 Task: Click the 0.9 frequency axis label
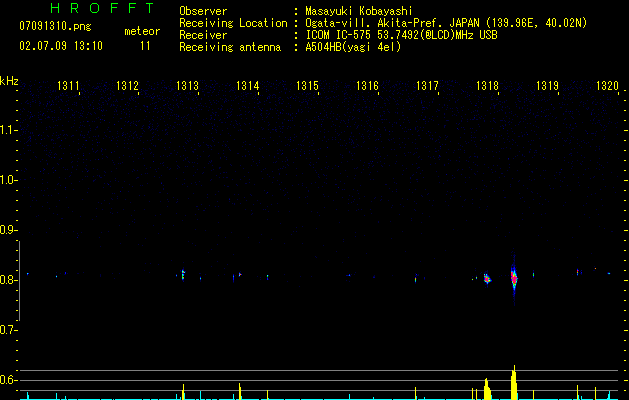click(x=8, y=230)
